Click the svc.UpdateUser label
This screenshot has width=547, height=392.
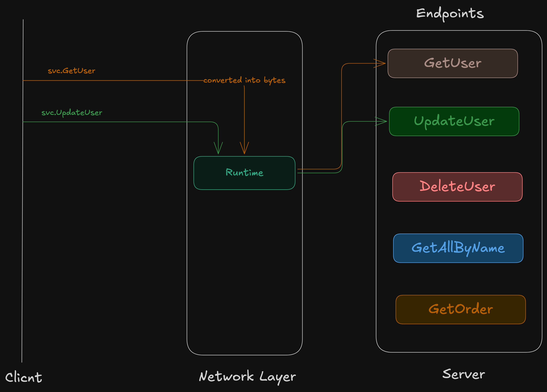click(72, 113)
